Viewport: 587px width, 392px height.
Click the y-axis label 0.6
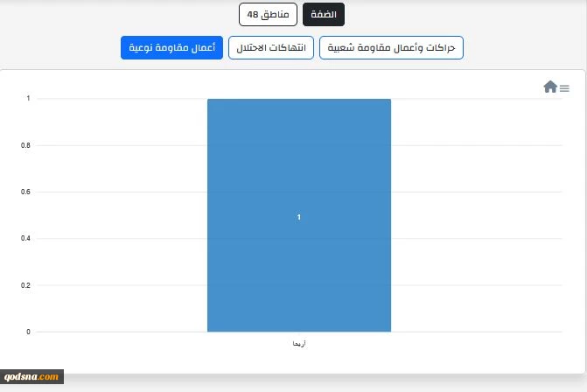25,192
